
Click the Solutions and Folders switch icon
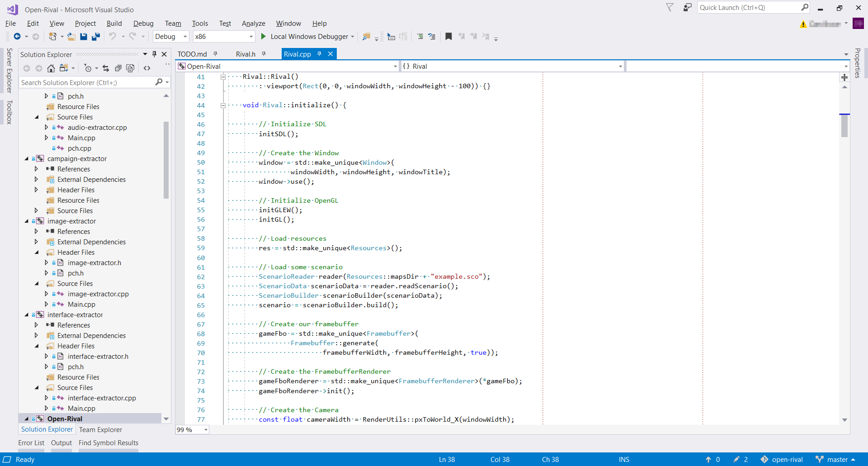pos(64,68)
